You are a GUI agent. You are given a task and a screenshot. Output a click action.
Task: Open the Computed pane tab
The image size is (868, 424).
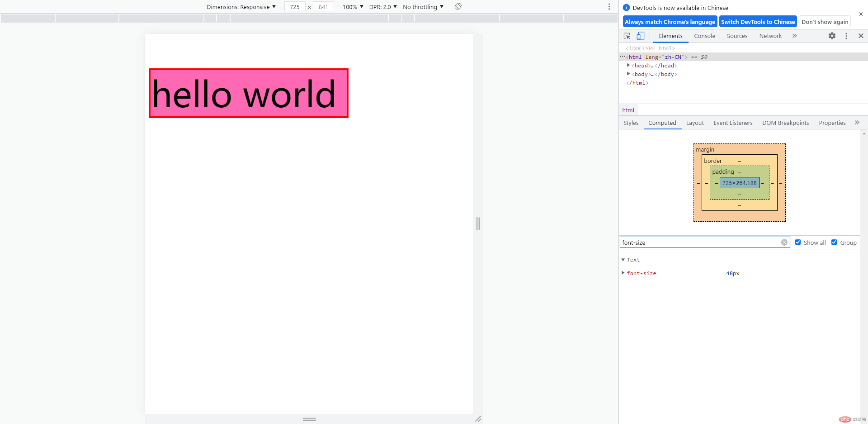[662, 123]
